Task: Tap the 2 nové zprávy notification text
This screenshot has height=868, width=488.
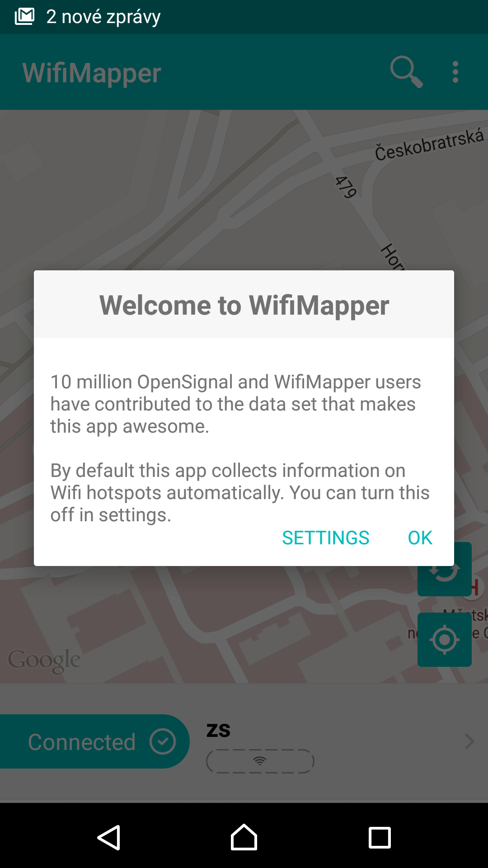Action: coord(103,17)
